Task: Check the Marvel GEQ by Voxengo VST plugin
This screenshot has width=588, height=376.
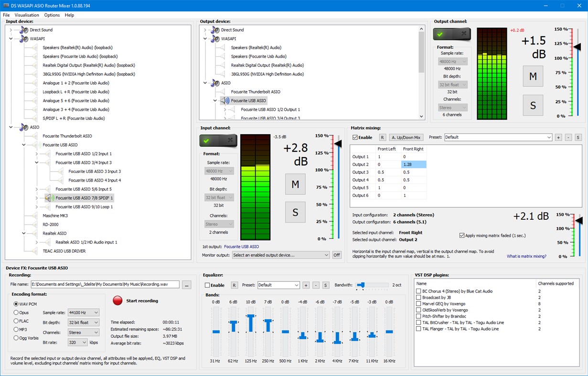Action: [x=418, y=303]
